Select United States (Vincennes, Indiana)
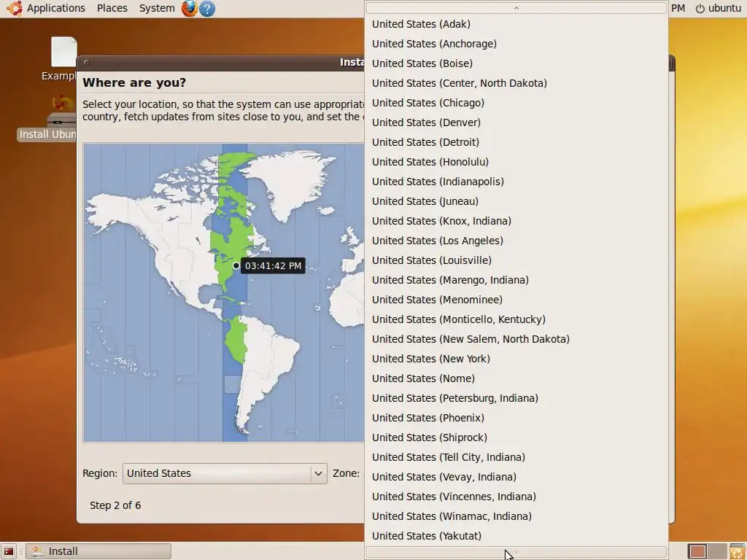This screenshot has height=560, width=747. click(516, 496)
